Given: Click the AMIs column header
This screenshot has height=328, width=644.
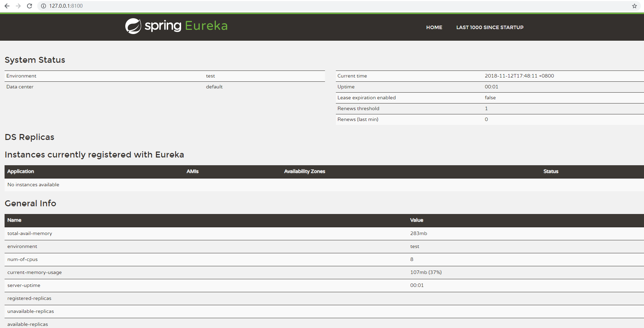Looking at the screenshot, I should click(192, 171).
